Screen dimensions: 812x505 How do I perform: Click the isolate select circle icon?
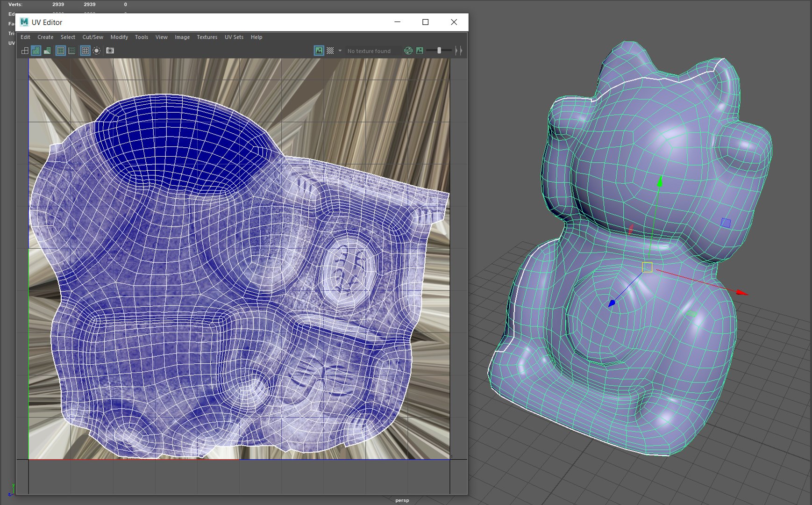click(x=97, y=50)
